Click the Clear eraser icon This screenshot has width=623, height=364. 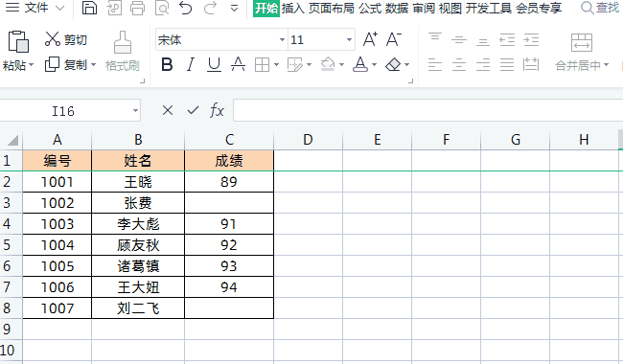[x=393, y=64]
